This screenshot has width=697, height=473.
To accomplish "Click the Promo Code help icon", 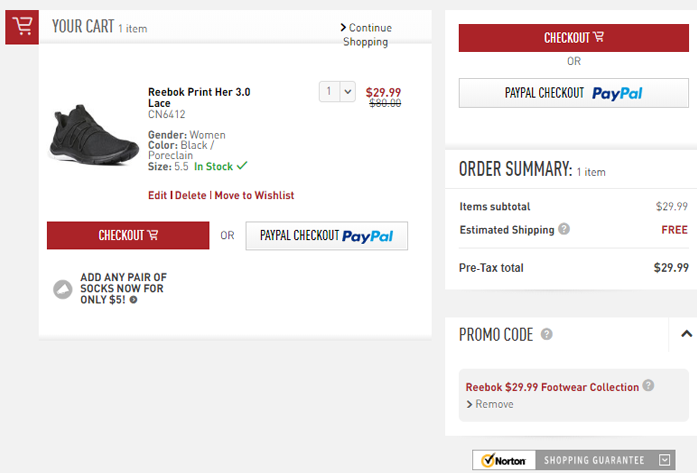I will [x=547, y=335].
